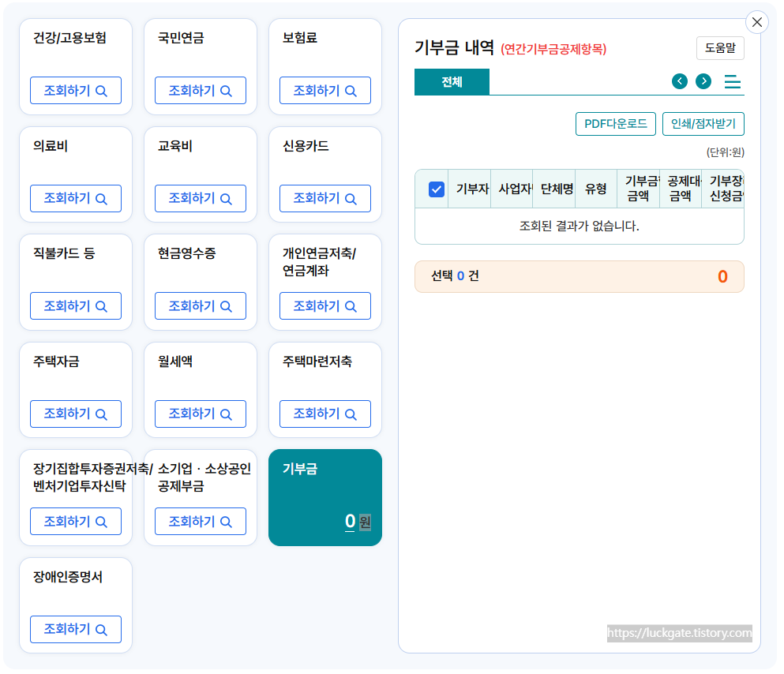Screen dimensions: 784x674
Task: Click 조회하기 under 의료비
Action: click(x=76, y=198)
